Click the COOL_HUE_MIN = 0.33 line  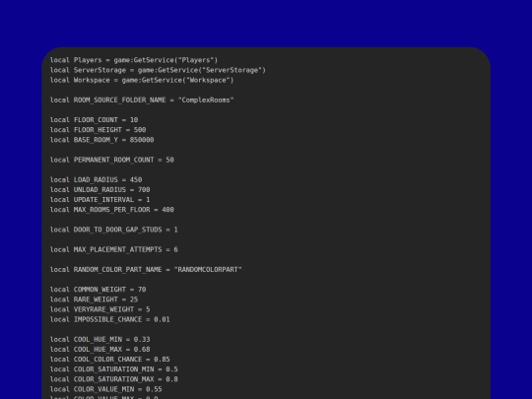pos(100,340)
